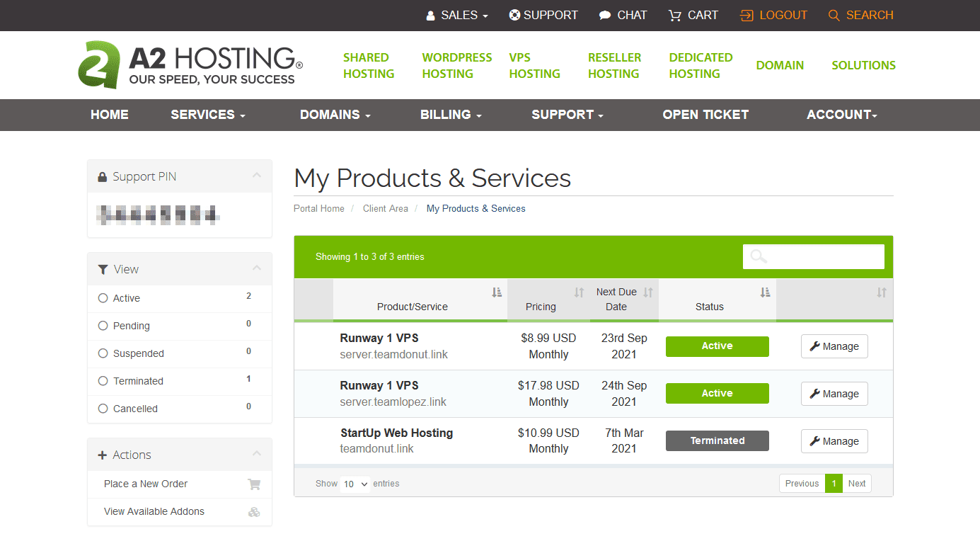Click the table search input field

[814, 256]
